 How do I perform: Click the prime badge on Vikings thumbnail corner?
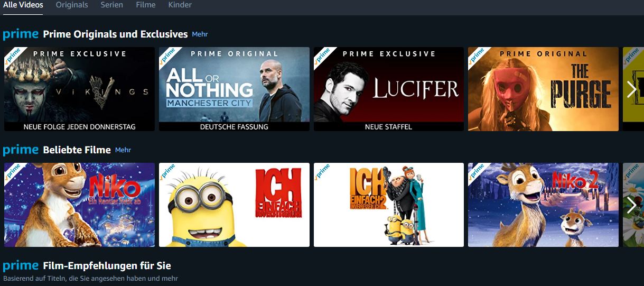click(13, 56)
